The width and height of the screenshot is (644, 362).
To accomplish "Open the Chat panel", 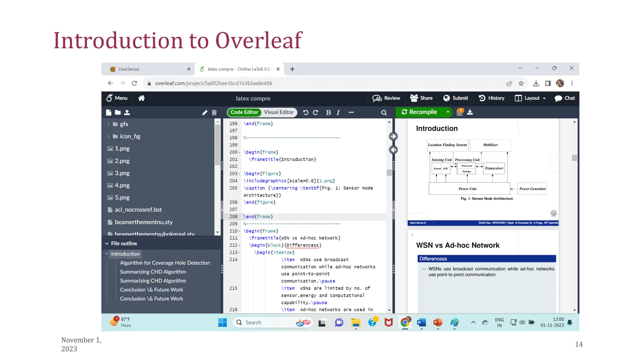I will pyautogui.click(x=565, y=98).
